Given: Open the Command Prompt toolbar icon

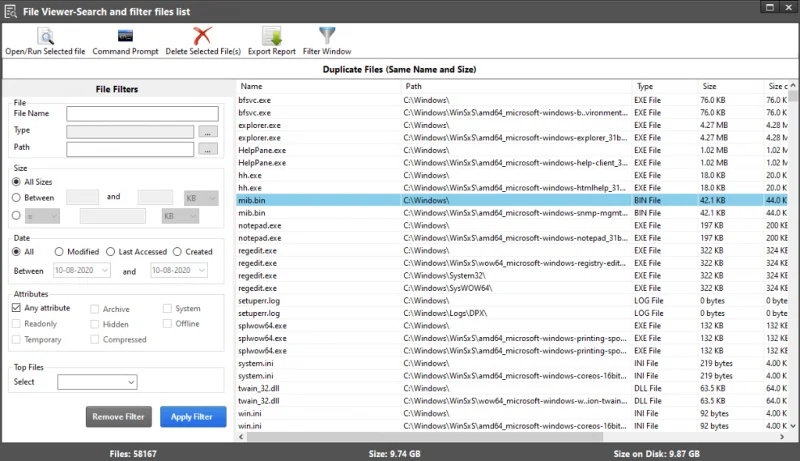Looking at the screenshot, I should coord(125,37).
